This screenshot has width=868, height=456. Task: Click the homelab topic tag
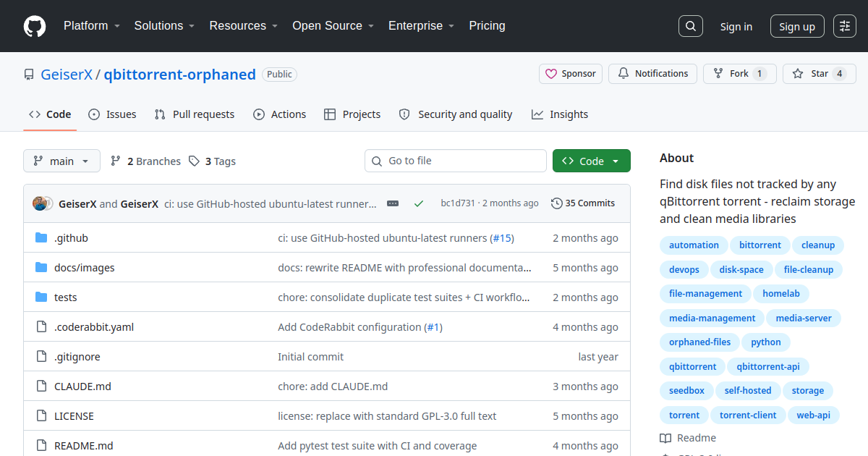pos(781,294)
